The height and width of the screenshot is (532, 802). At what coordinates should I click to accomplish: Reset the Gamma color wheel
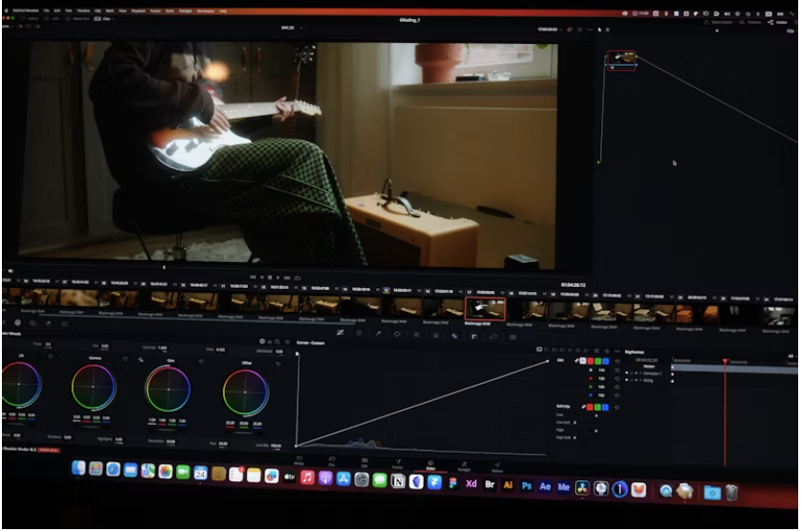click(125, 359)
